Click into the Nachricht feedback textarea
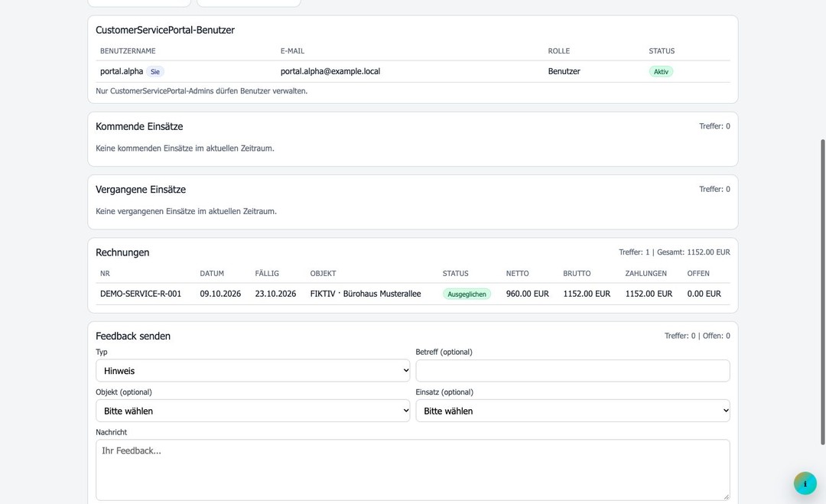The width and height of the screenshot is (826, 504). point(412,470)
